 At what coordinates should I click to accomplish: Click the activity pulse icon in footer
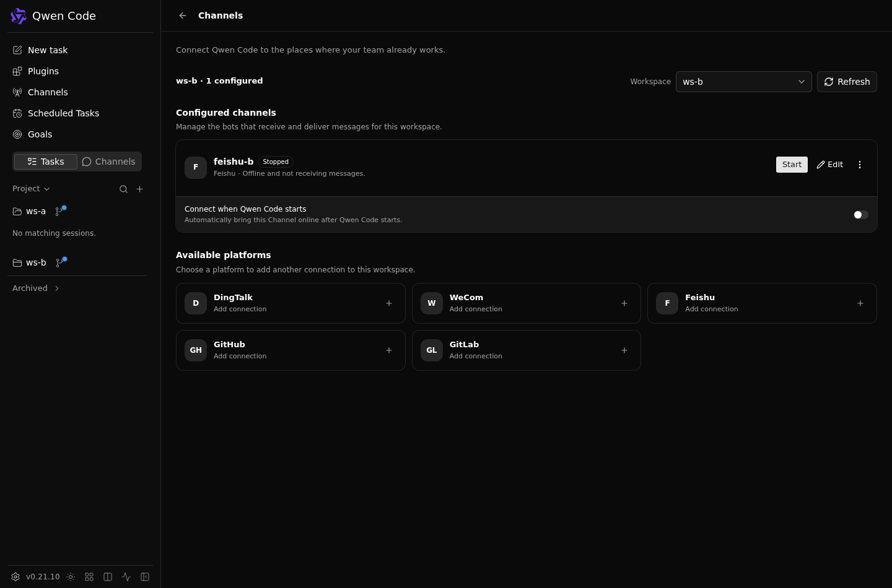(x=126, y=577)
